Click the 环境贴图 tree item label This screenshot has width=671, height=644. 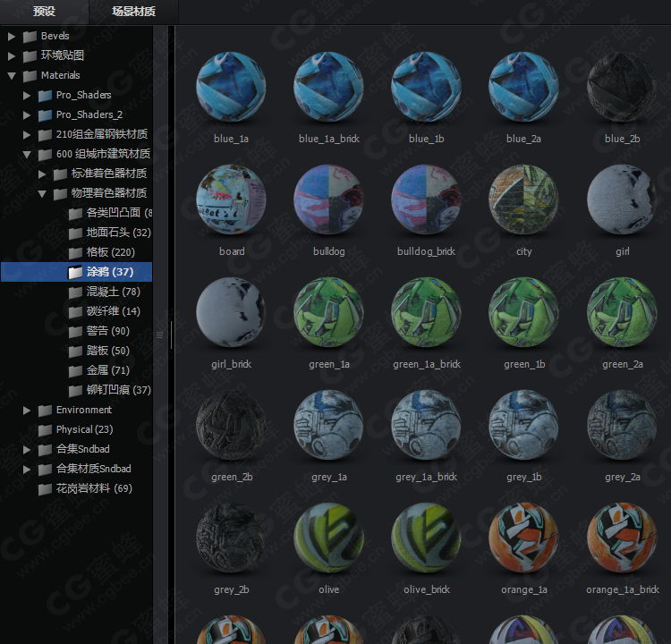[x=63, y=55]
